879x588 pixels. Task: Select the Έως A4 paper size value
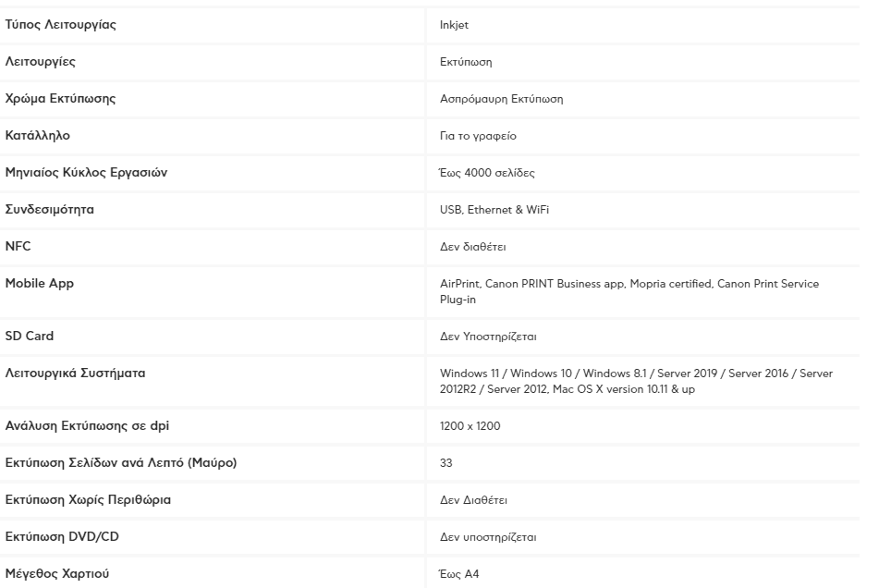[x=459, y=574]
